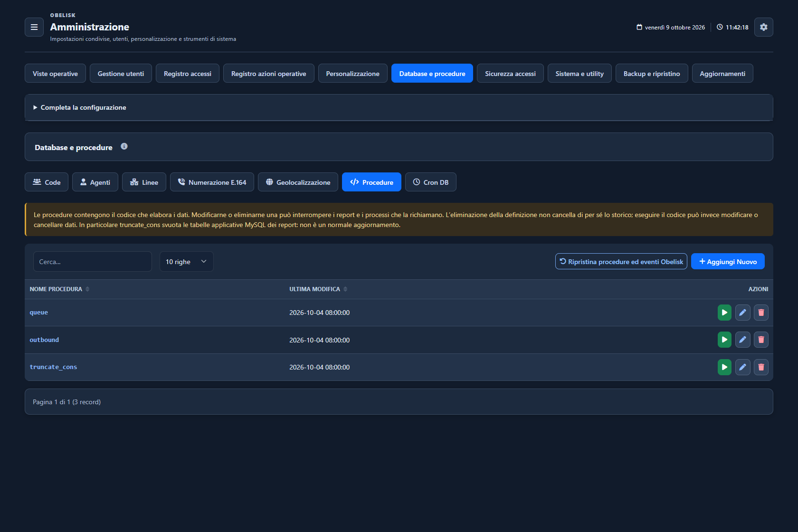Image resolution: width=798 pixels, height=532 pixels.
Task: Switch to Linee sub-tab
Action: point(144,182)
